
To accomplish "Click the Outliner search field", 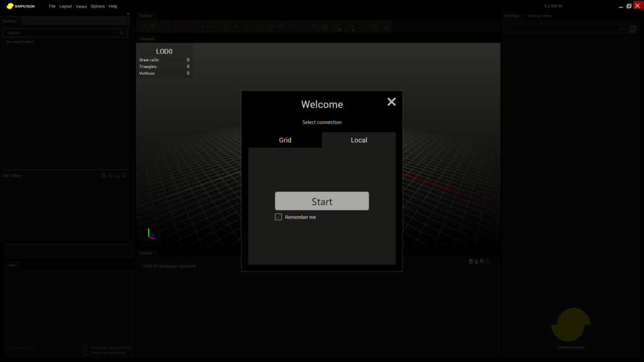I will pyautogui.click(x=65, y=33).
